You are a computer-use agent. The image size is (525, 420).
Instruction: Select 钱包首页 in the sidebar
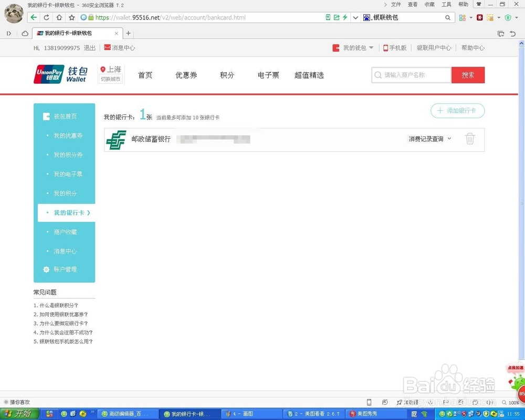(64, 116)
